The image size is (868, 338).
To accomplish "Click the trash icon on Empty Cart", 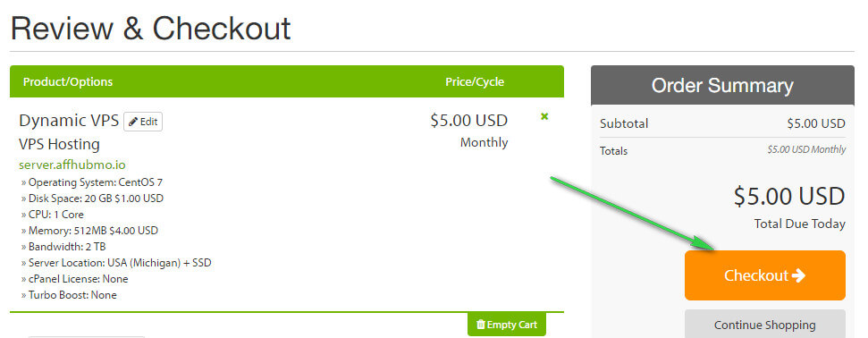I will (481, 325).
